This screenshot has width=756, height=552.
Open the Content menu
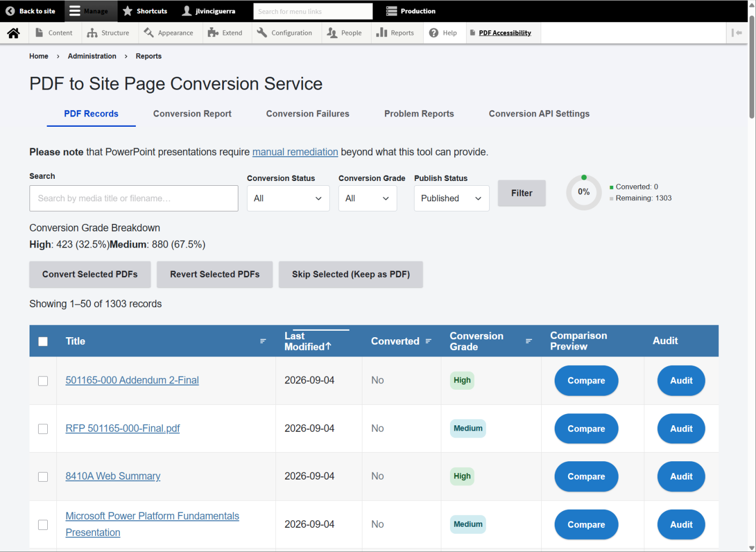point(54,33)
